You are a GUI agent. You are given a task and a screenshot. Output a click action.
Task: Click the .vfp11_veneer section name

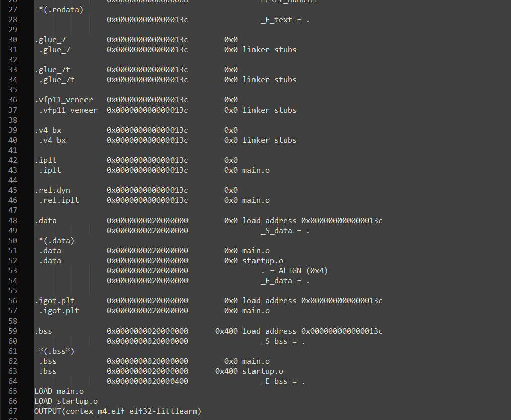[x=63, y=99]
